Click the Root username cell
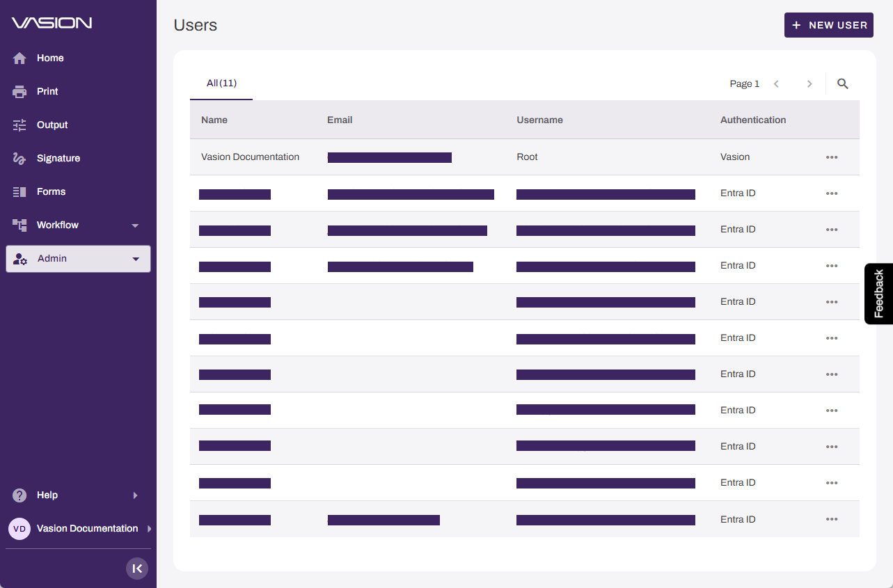 click(x=527, y=157)
